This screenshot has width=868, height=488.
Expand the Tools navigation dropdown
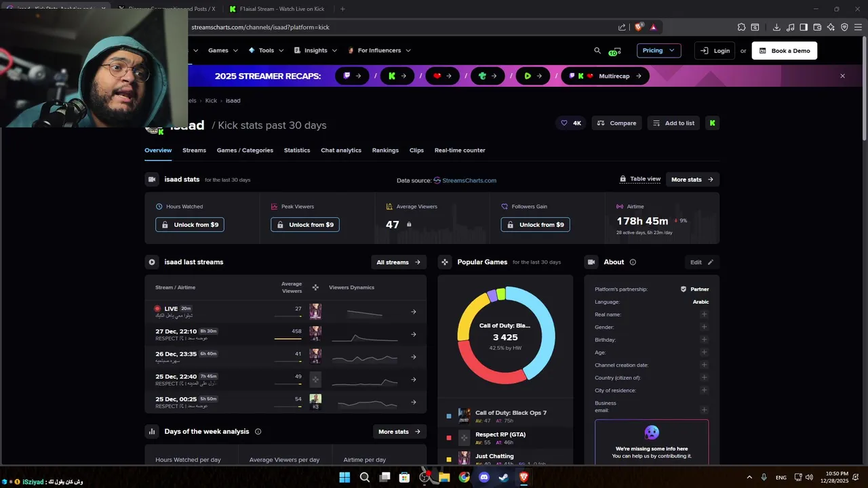266,50
